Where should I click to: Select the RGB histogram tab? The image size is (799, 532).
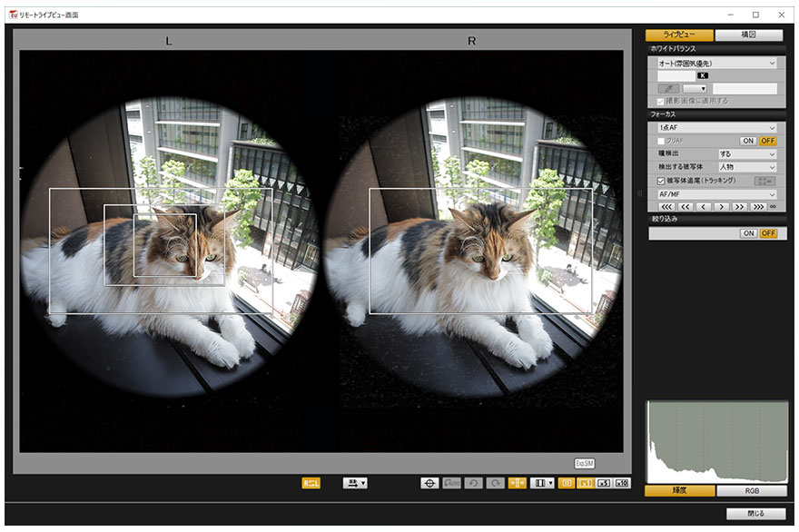point(751,490)
